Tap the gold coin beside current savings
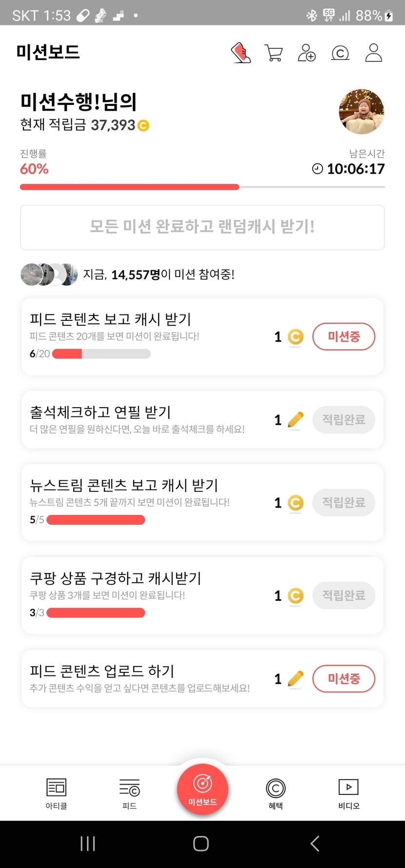 [x=143, y=126]
